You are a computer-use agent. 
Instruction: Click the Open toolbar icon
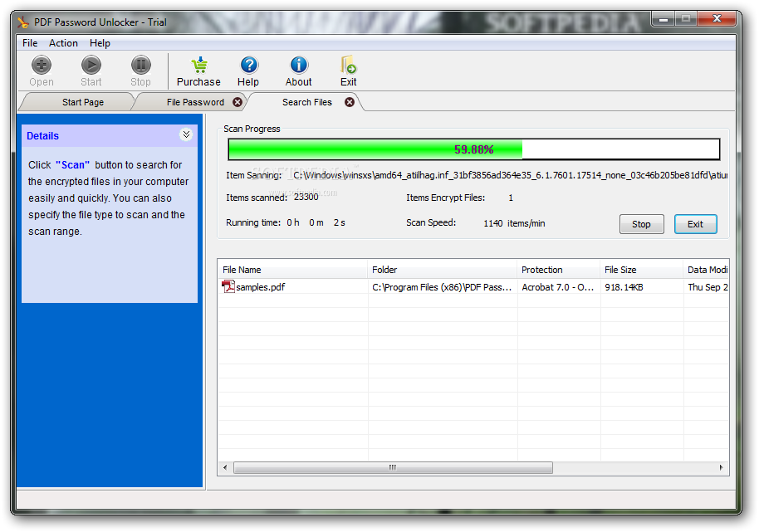coord(42,65)
